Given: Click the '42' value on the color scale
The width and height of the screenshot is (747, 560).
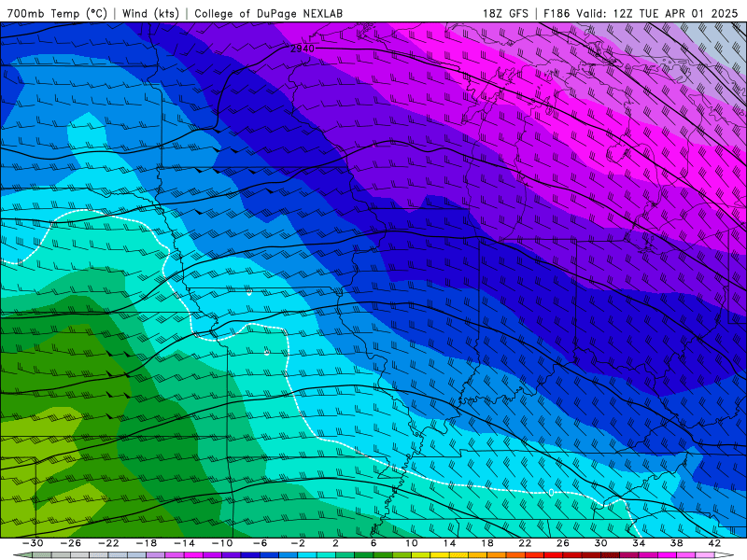Looking at the screenshot, I should coord(714,543).
